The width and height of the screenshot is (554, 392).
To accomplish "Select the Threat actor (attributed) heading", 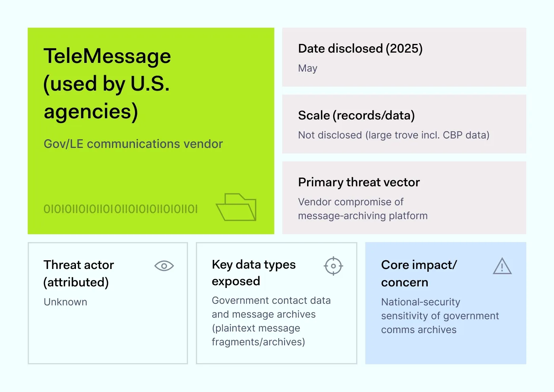I will [x=79, y=273].
